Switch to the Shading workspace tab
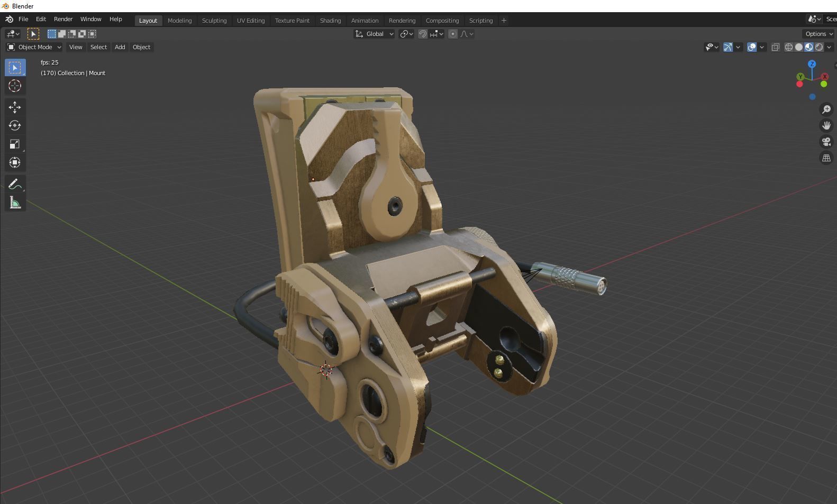Screen dimensions: 837x504 coord(330,21)
